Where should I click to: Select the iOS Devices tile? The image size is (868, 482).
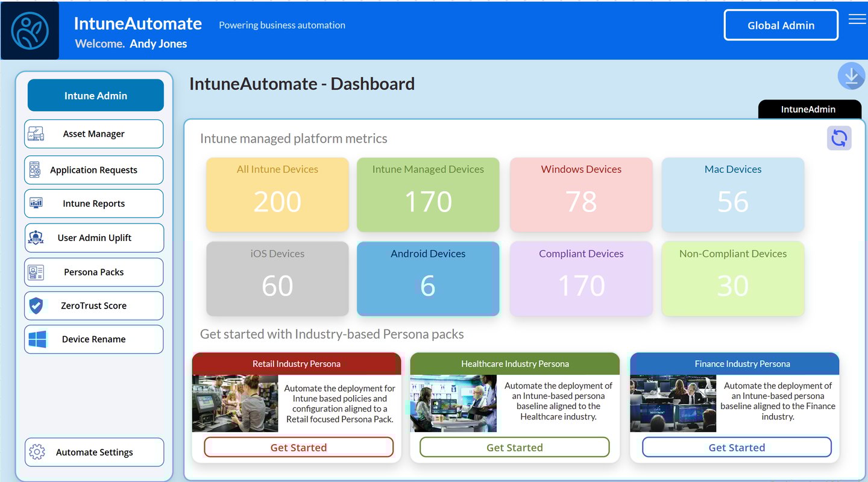pyautogui.click(x=277, y=279)
